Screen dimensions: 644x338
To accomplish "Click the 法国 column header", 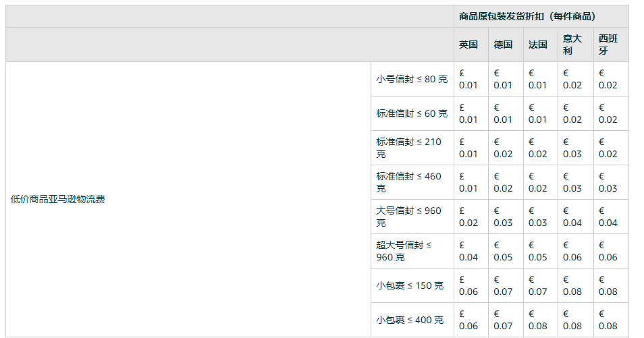I will (x=538, y=45).
